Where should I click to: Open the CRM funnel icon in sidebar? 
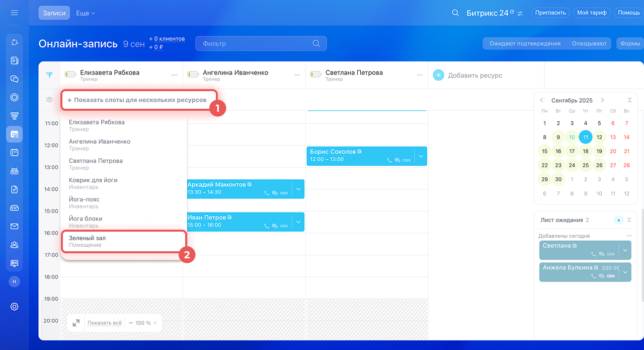click(x=14, y=116)
